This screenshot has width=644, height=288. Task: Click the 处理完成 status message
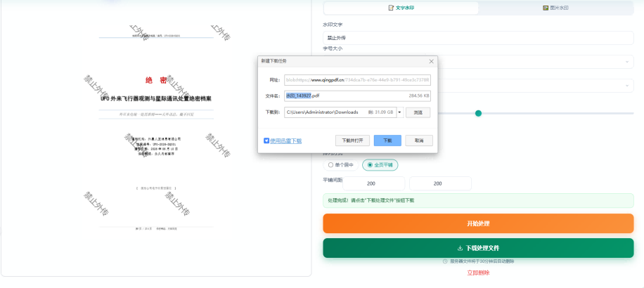coord(478,201)
